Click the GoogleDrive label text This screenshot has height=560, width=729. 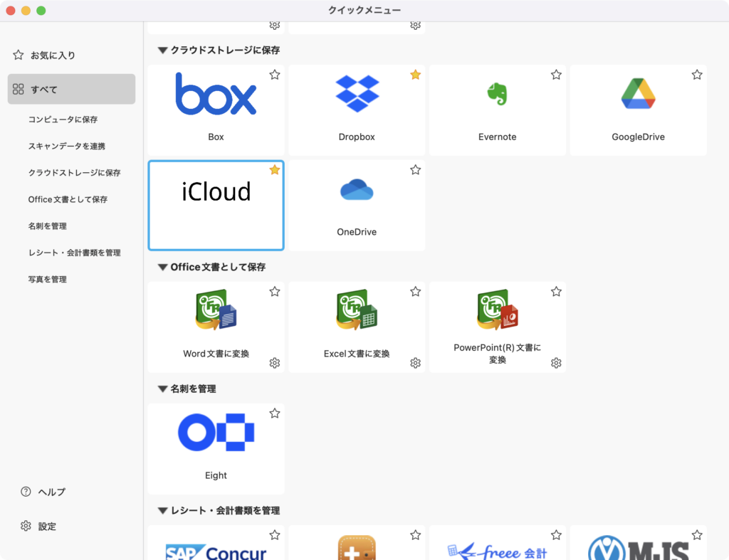coord(638,137)
